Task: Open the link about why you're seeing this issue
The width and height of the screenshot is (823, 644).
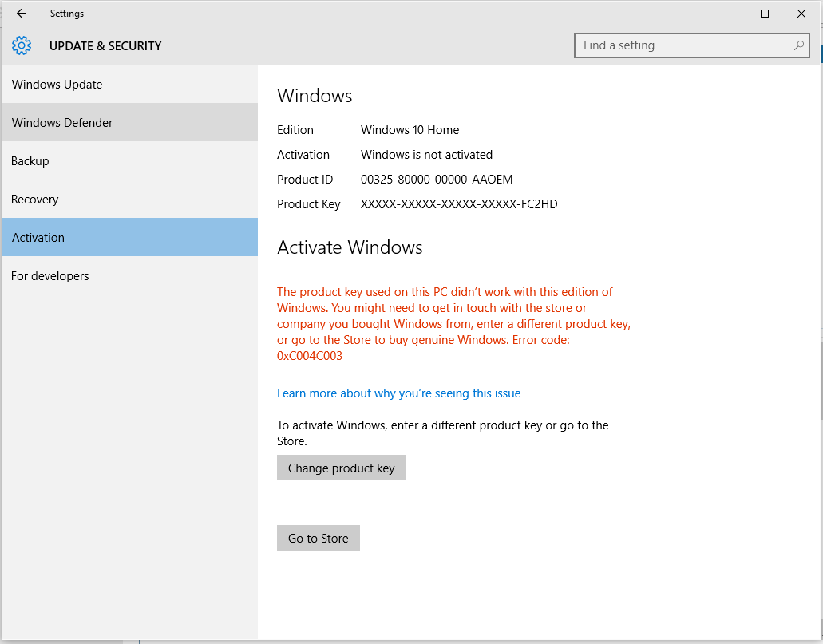Action: pyautogui.click(x=398, y=393)
